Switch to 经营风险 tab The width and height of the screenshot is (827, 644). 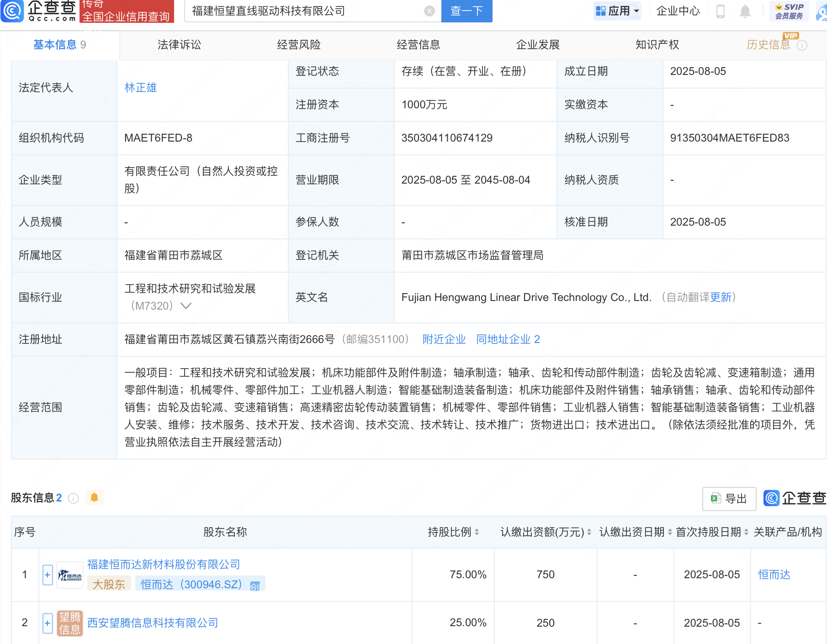pyautogui.click(x=299, y=45)
